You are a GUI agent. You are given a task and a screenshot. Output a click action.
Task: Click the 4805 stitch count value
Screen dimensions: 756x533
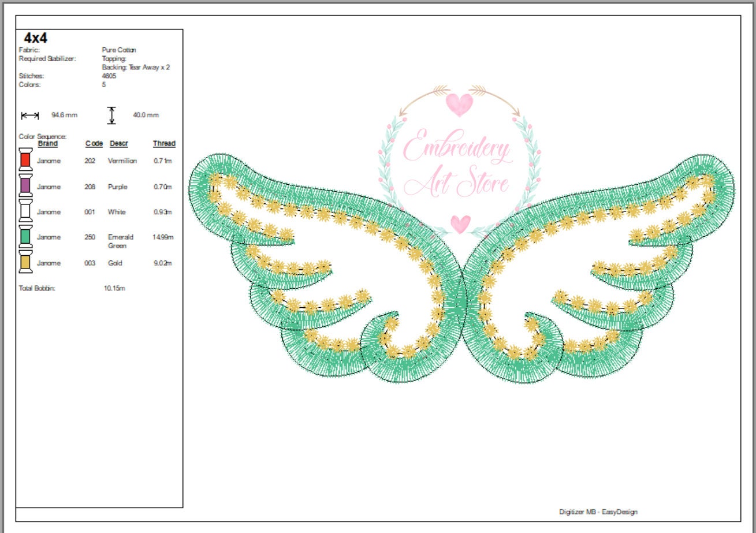coord(110,75)
